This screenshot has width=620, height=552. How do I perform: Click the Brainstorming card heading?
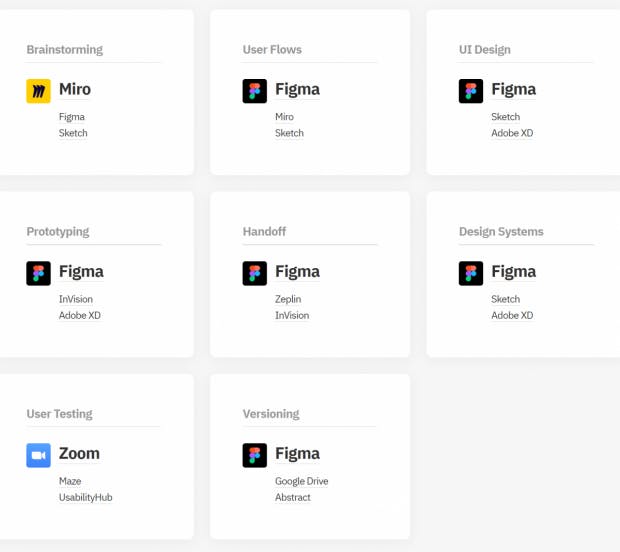(x=64, y=50)
